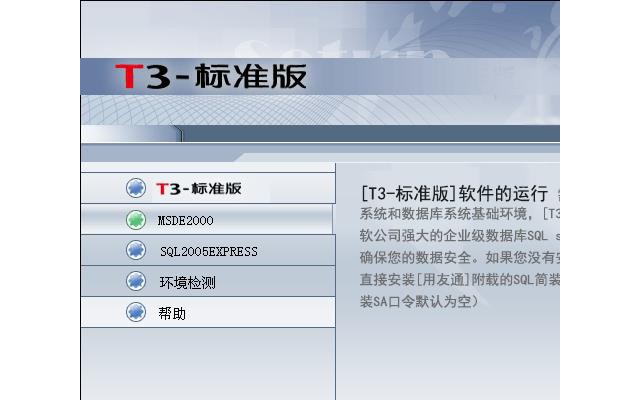
Task: Click the line starting 确保您的数据安全
Action: pos(460,258)
